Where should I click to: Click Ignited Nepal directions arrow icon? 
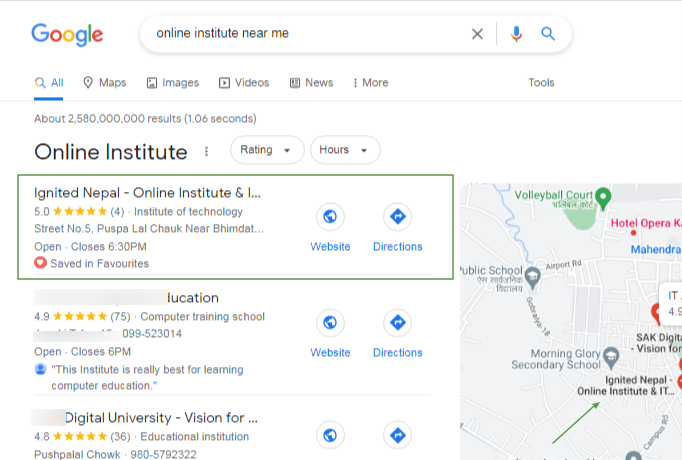click(x=398, y=216)
